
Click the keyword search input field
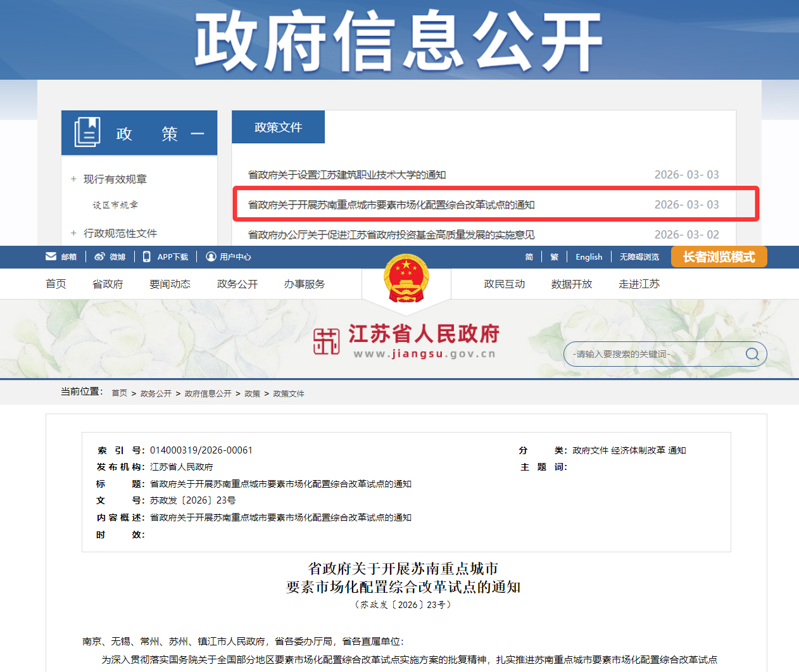coord(652,354)
